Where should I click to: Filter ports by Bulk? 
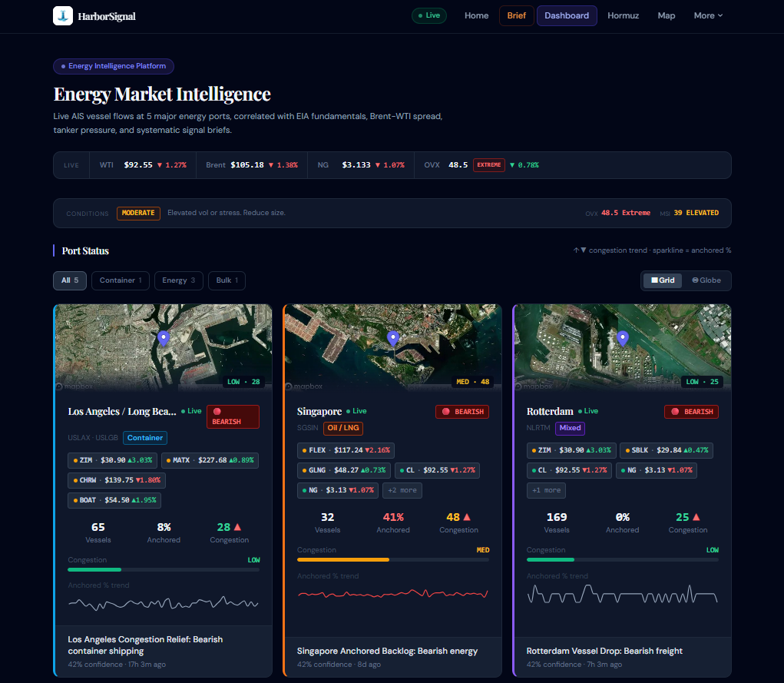pos(227,280)
